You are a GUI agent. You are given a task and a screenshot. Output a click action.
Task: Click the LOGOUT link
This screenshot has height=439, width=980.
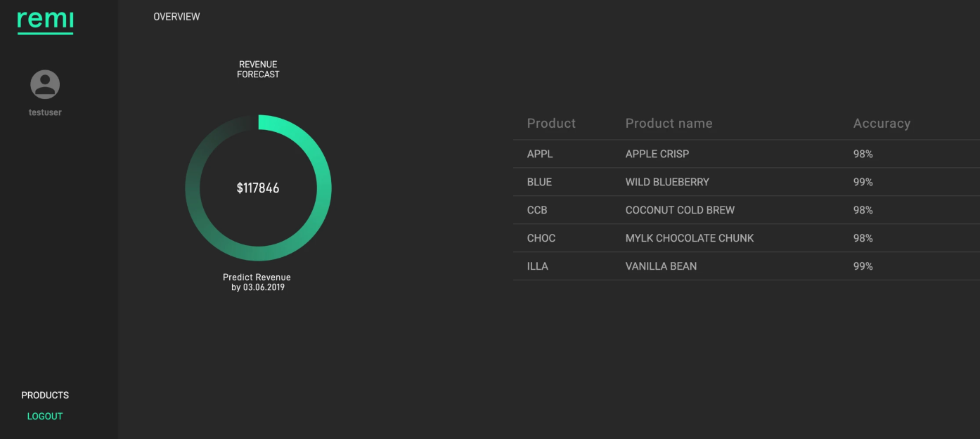45,417
